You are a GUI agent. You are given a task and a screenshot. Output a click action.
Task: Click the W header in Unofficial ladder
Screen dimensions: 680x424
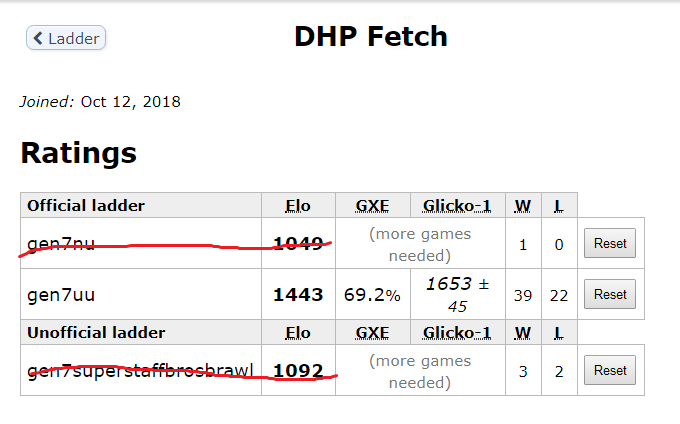tap(523, 333)
